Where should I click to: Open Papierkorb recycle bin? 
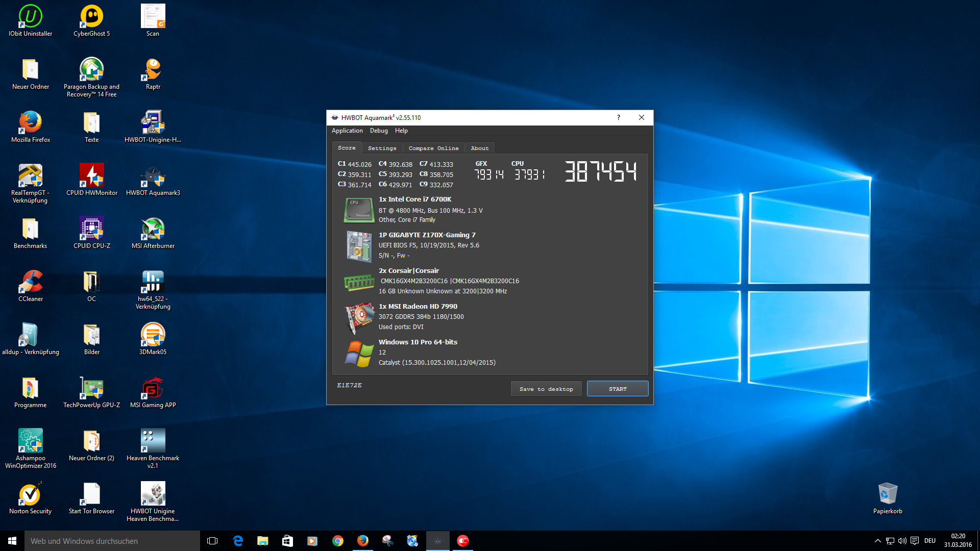click(x=888, y=498)
